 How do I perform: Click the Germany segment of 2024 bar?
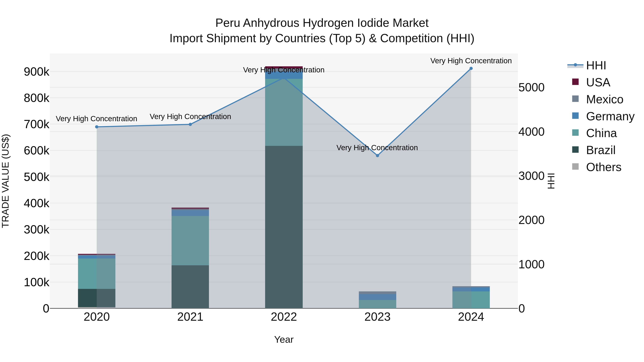(x=471, y=289)
